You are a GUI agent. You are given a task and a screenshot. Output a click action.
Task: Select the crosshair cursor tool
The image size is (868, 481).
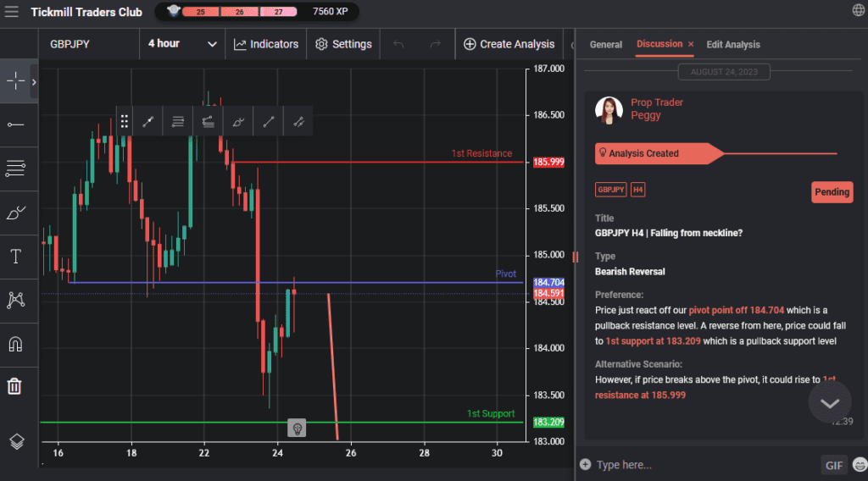pos(15,81)
